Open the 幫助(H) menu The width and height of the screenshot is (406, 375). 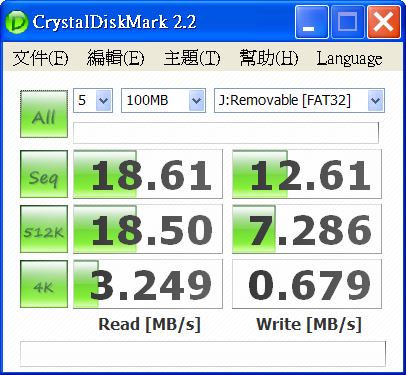coord(269,58)
